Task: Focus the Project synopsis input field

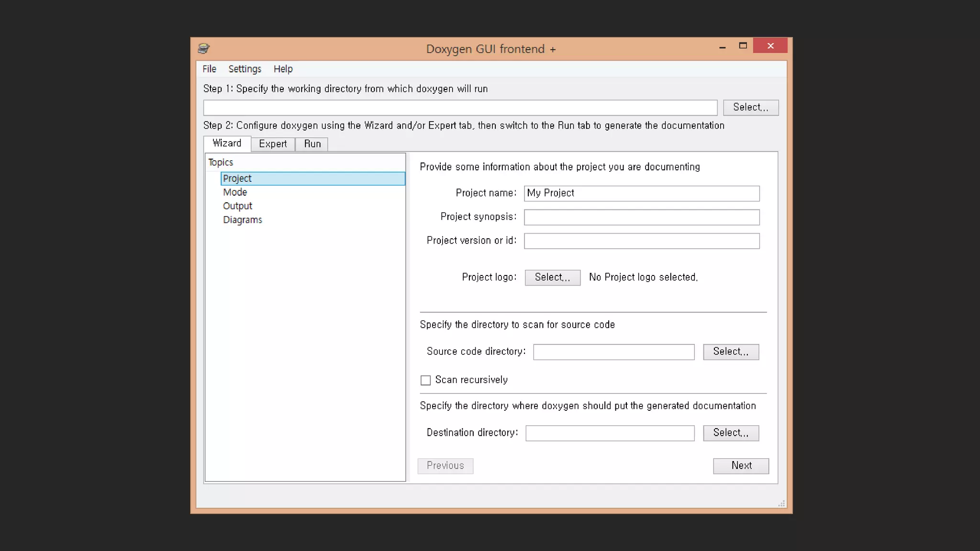Action: [x=641, y=217]
